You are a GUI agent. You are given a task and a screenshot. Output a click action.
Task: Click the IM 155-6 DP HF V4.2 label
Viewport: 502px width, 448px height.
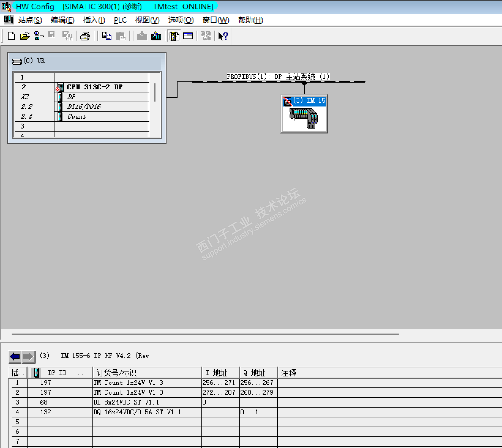pos(105,356)
